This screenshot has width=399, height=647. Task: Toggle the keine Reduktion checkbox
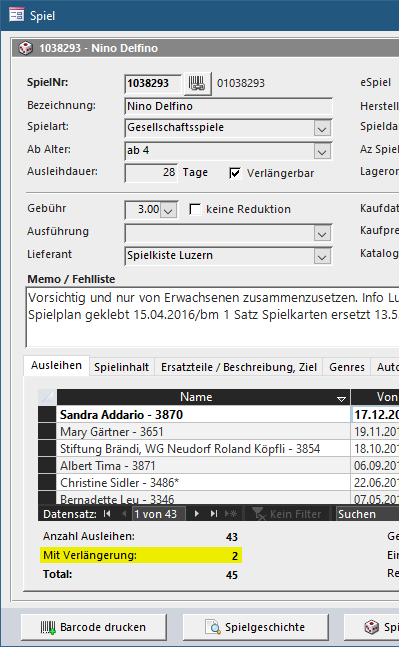pos(195,209)
